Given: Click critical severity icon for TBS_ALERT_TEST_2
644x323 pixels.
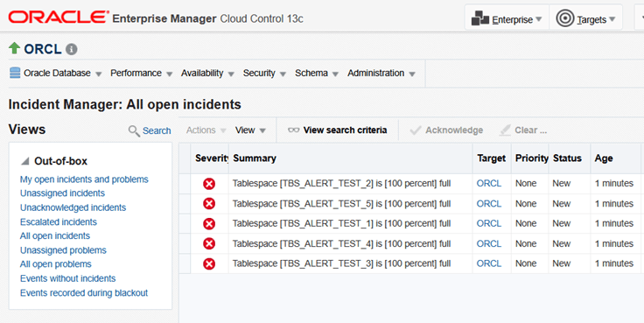Looking at the screenshot, I should pos(209,184).
